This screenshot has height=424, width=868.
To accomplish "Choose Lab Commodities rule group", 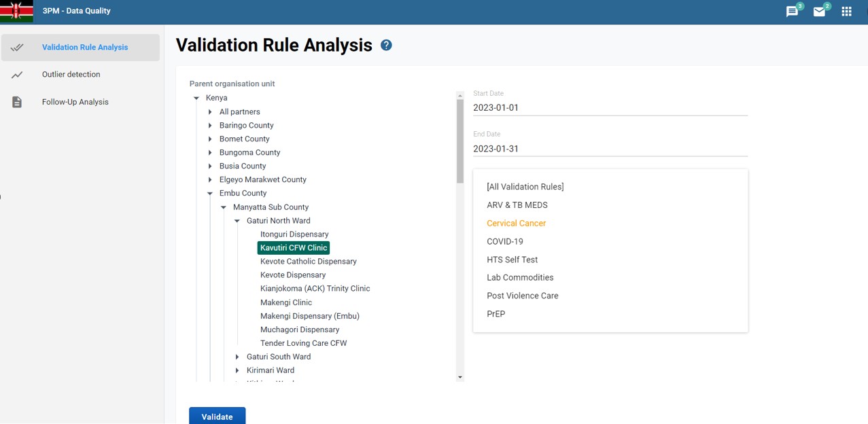I will point(520,277).
